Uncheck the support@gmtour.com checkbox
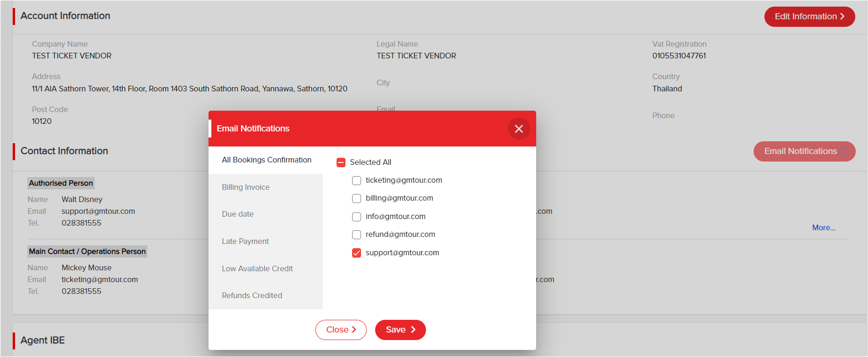This screenshot has height=357, width=868. pos(356,253)
